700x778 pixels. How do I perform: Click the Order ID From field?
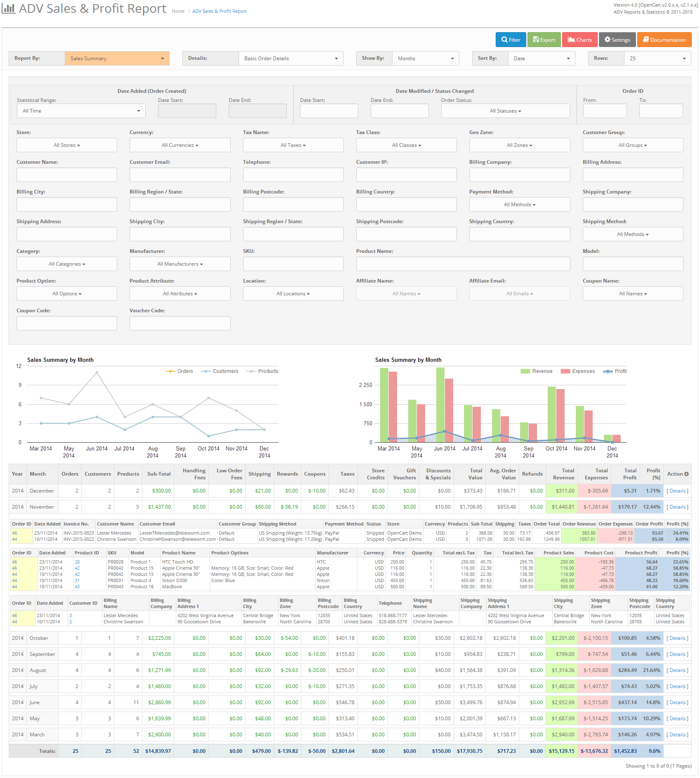pos(605,111)
